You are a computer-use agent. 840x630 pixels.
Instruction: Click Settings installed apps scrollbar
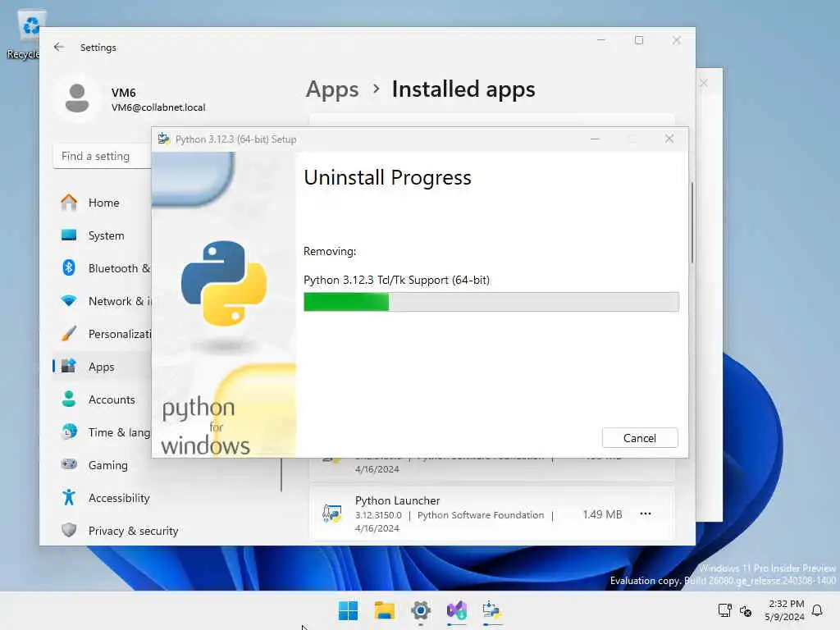pyautogui.click(x=692, y=222)
